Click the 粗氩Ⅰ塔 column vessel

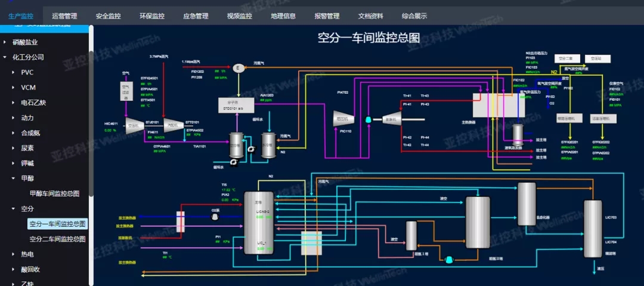[411, 236]
